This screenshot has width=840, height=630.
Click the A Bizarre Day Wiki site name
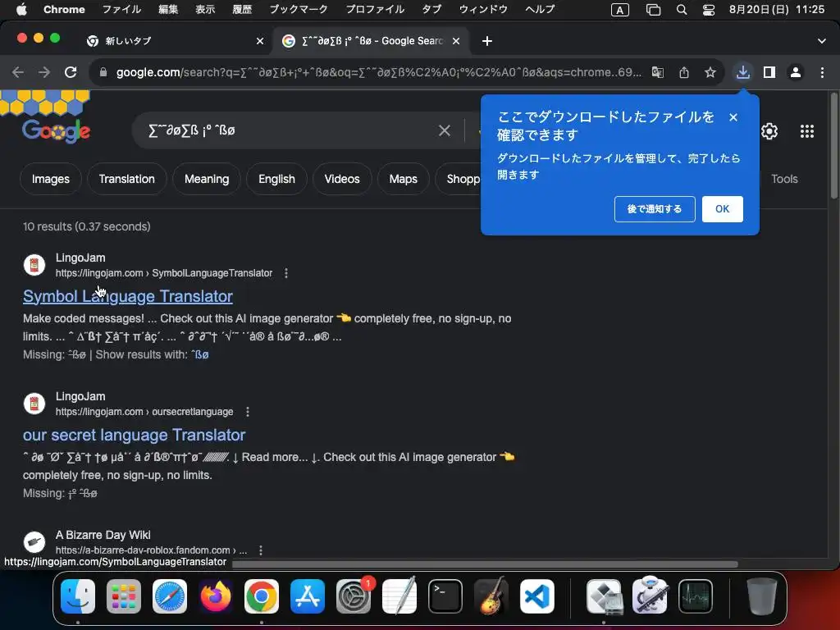(103, 535)
